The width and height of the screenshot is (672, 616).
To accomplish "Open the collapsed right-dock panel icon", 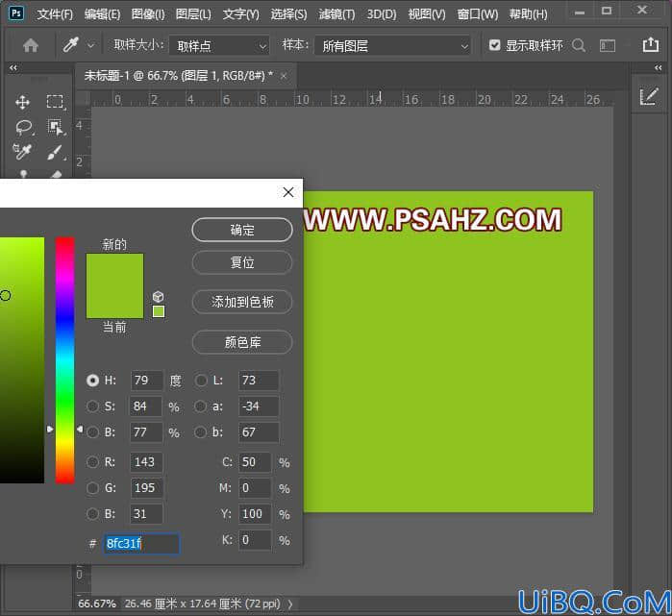I will 648,97.
